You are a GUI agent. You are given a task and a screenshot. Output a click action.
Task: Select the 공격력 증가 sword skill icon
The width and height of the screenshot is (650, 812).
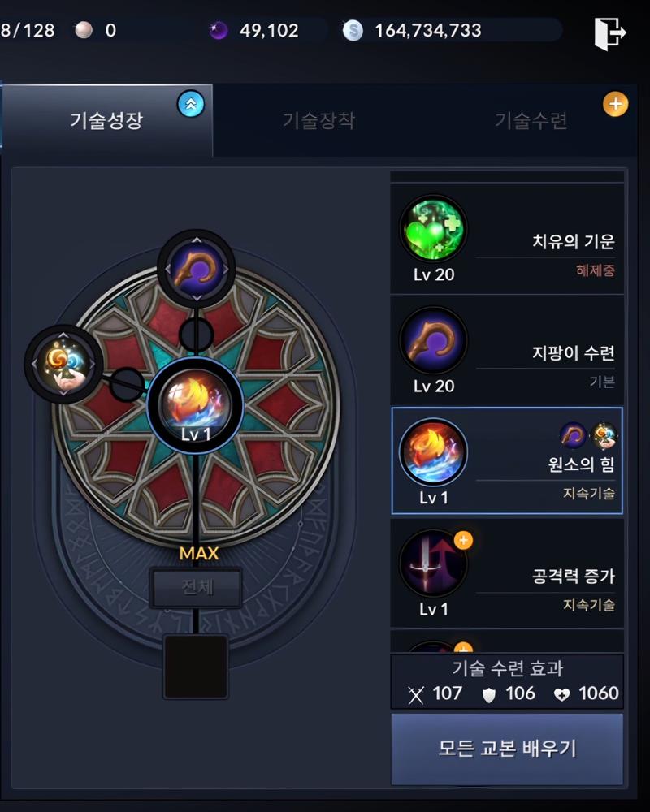click(433, 563)
